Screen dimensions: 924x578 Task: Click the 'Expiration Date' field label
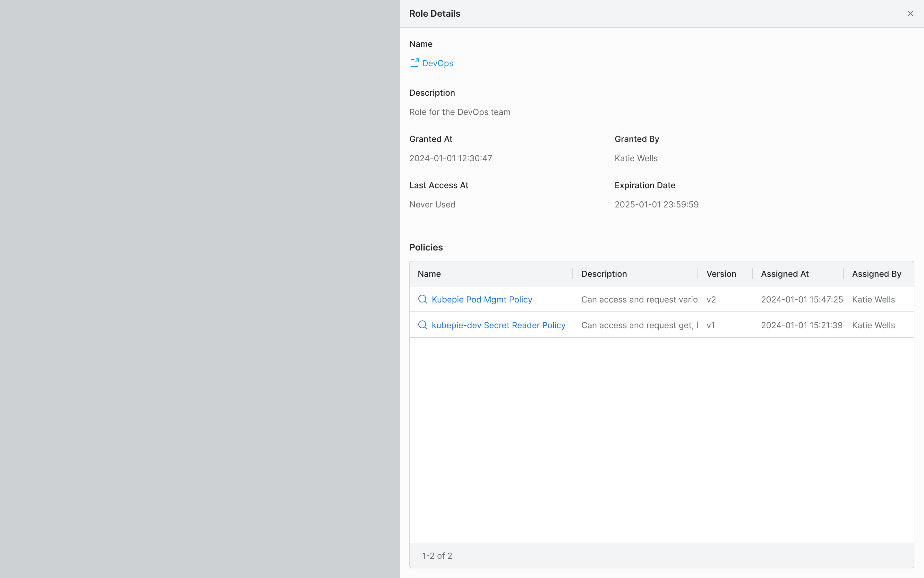tap(645, 185)
